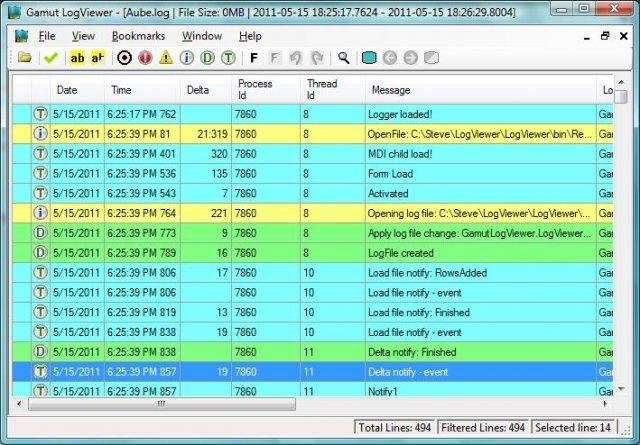Click the green Debug level D icon
Image resolution: width=640 pixels, height=445 pixels.
click(x=207, y=58)
